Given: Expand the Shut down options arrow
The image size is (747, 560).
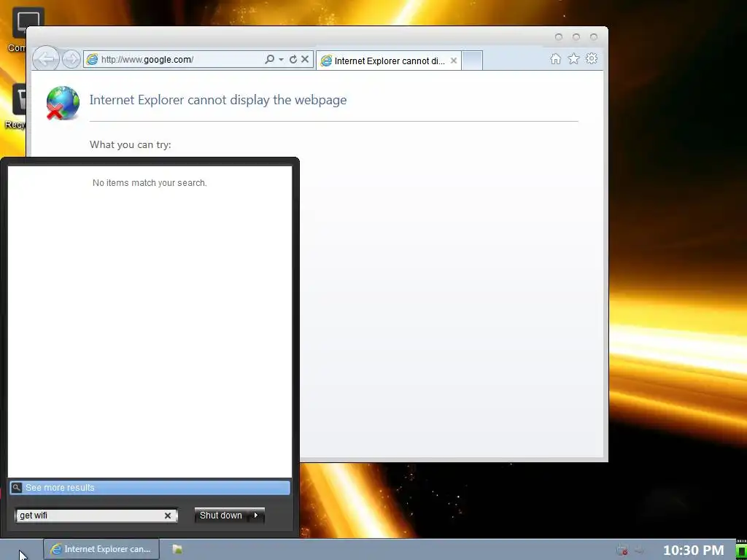Looking at the screenshot, I should pyautogui.click(x=256, y=516).
